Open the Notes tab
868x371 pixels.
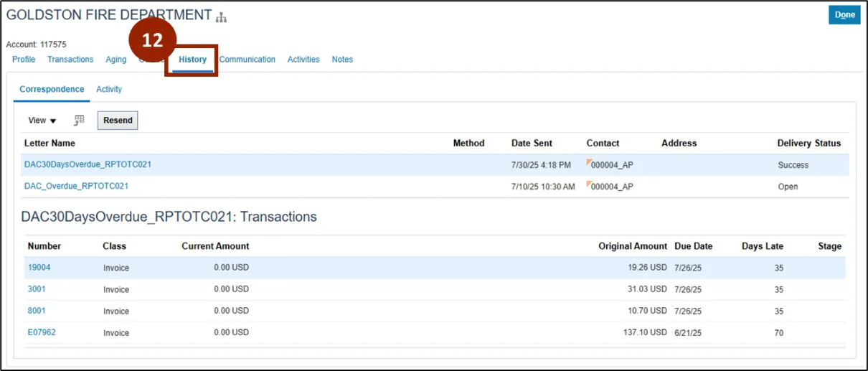coord(342,60)
